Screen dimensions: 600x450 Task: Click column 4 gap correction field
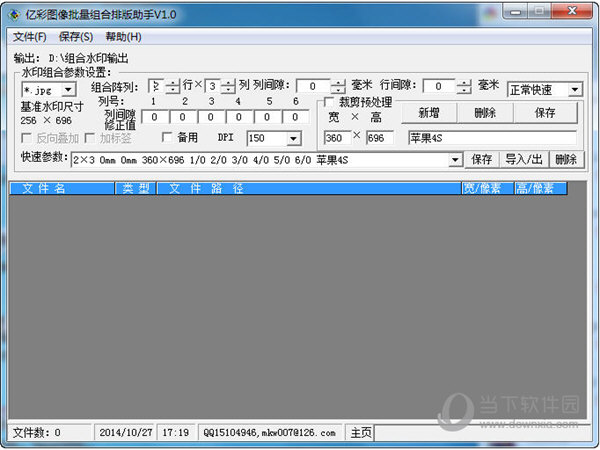point(239,117)
